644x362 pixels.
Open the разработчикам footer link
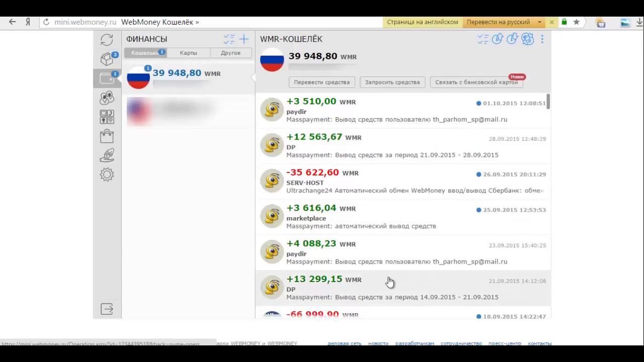pos(415,343)
